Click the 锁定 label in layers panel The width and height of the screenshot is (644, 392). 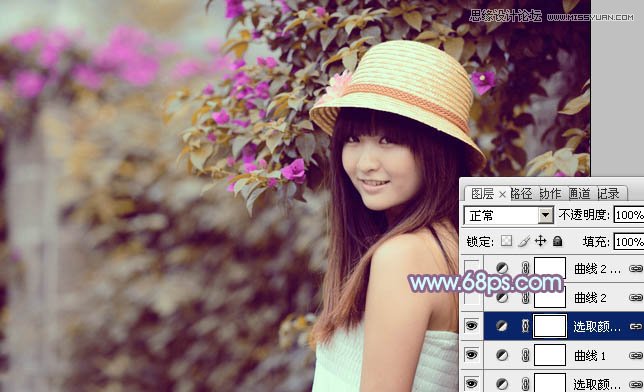point(480,242)
